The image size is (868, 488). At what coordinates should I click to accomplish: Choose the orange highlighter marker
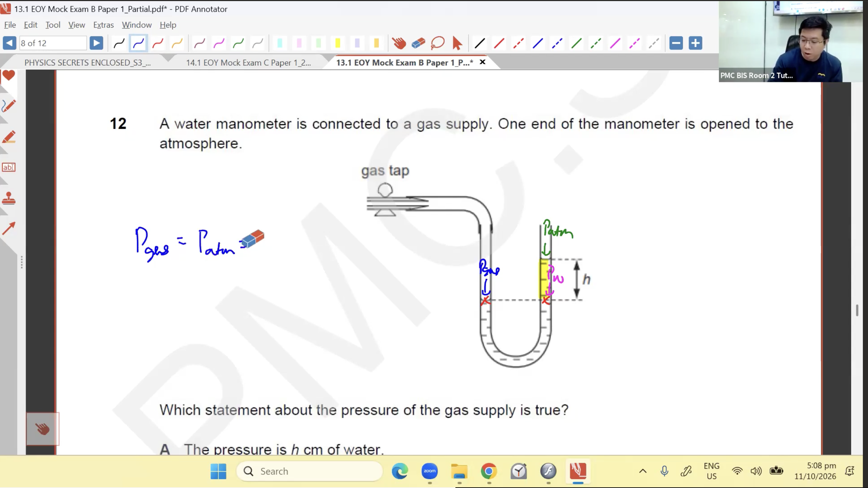coord(376,43)
